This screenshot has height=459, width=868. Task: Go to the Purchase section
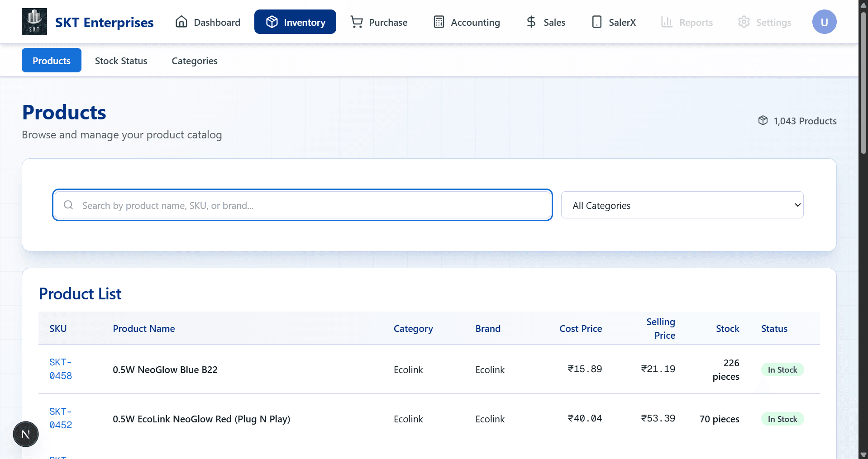pos(379,22)
